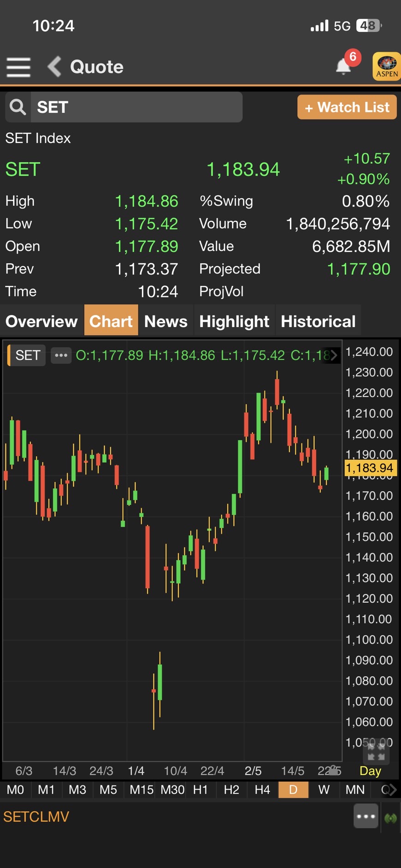Screen dimensions: 401x868
Task: Tap the 10:24 status bar clock
Action: [x=53, y=25]
